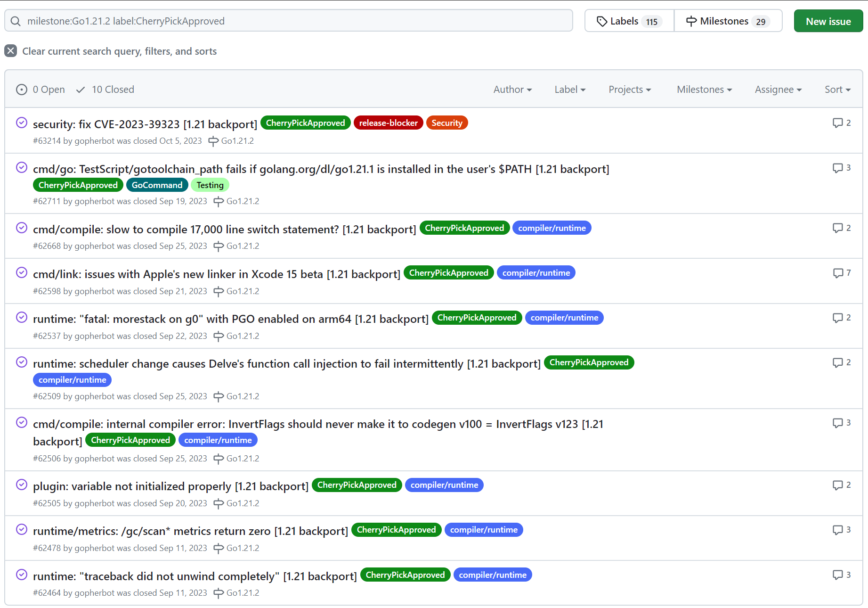The width and height of the screenshot is (868, 608).
Task: Show the 10 Closed issues
Action: (x=105, y=90)
